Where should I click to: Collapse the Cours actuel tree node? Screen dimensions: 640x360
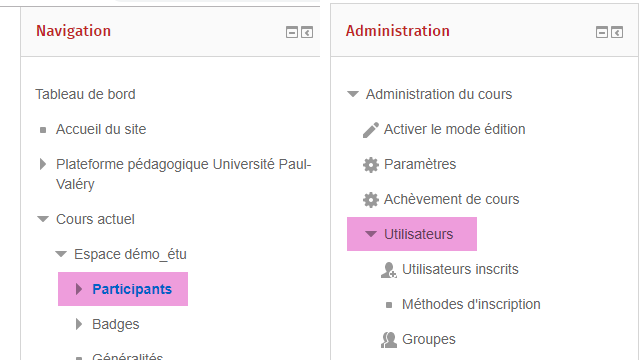pos(43,219)
